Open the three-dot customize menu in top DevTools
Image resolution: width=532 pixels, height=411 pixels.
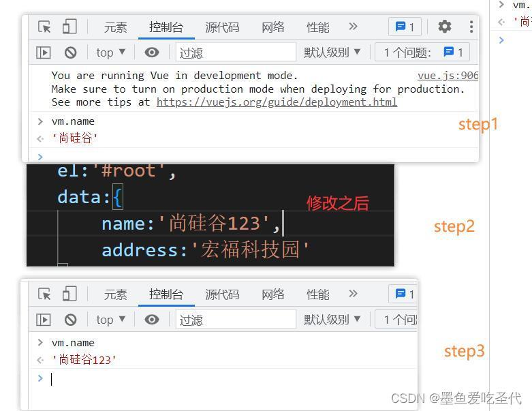[x=471, y=27]
